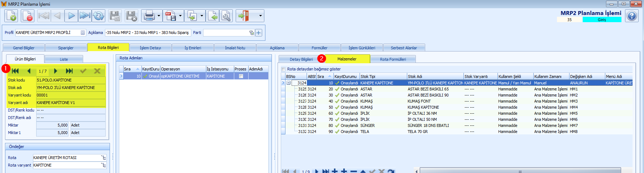Screen dimensions: 644x173
Task: Print using the printer icon
Action: click(149, 16)
